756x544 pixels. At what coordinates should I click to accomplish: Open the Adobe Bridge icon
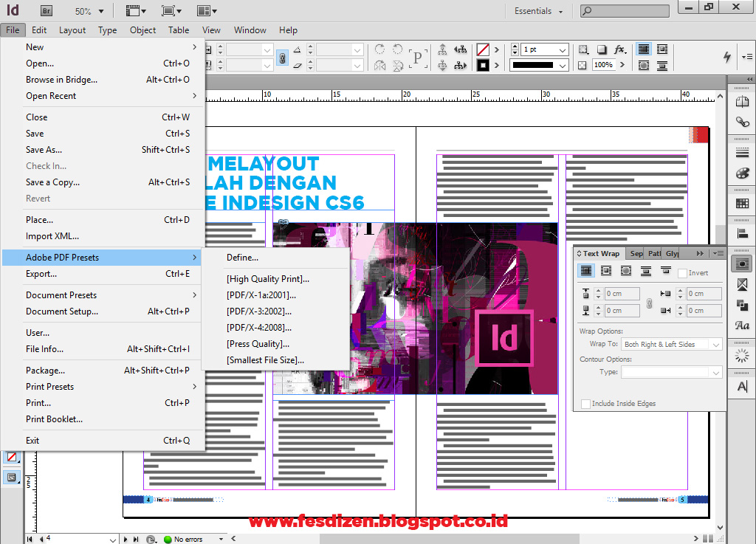(46, 10)
